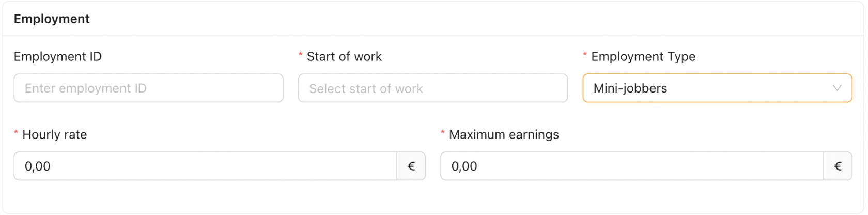Click the Employment section heading
868x215 pixels.
pyautogui.click(x=52, y=19)
